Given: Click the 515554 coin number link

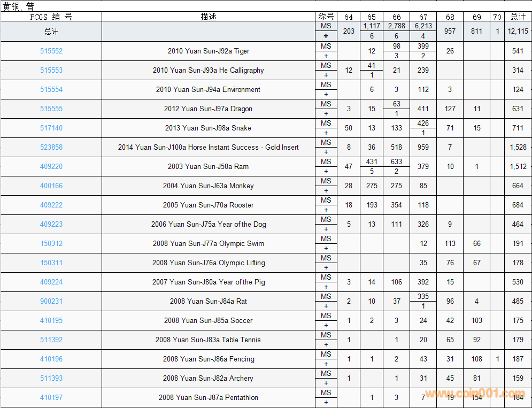Looking at the screenshot, I should coord(51,90).
